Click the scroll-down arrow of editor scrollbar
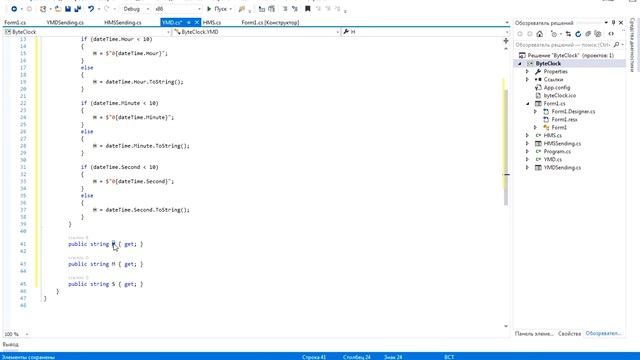 click(x=506, y=326)
